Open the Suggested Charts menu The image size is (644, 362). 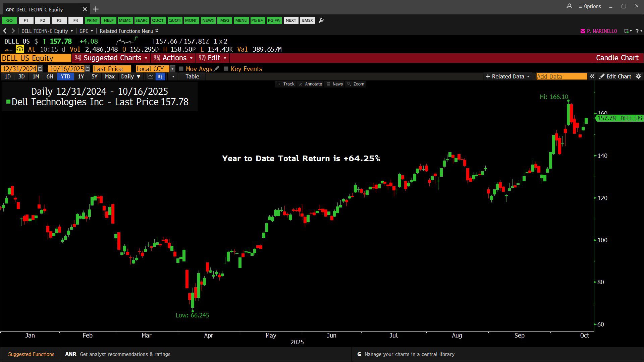pos(111,58)
